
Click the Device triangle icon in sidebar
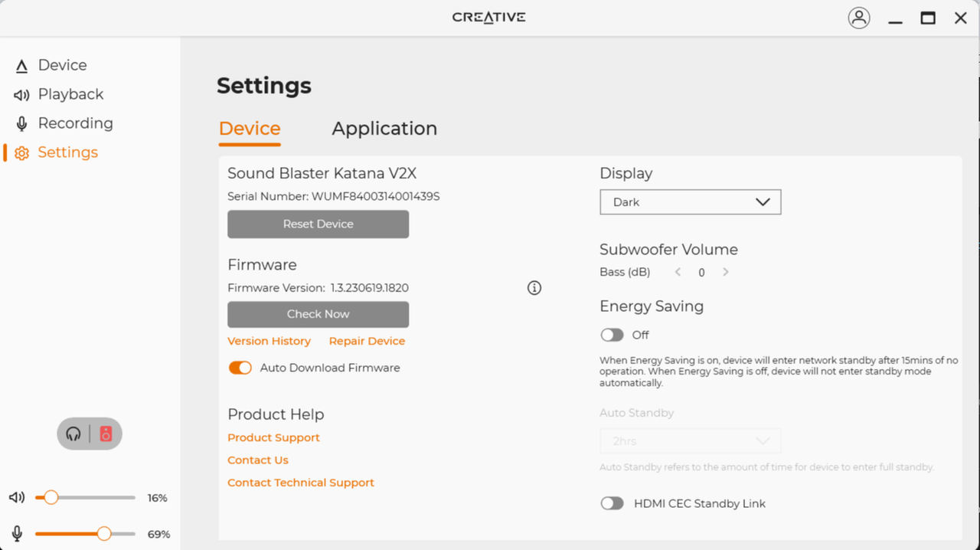point(21,67)
